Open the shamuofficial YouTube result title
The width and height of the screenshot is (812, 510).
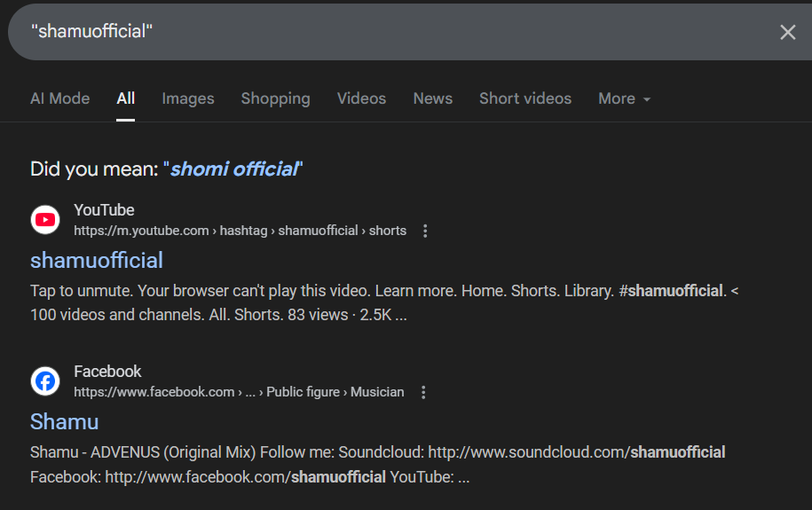(x=97, y=261)
